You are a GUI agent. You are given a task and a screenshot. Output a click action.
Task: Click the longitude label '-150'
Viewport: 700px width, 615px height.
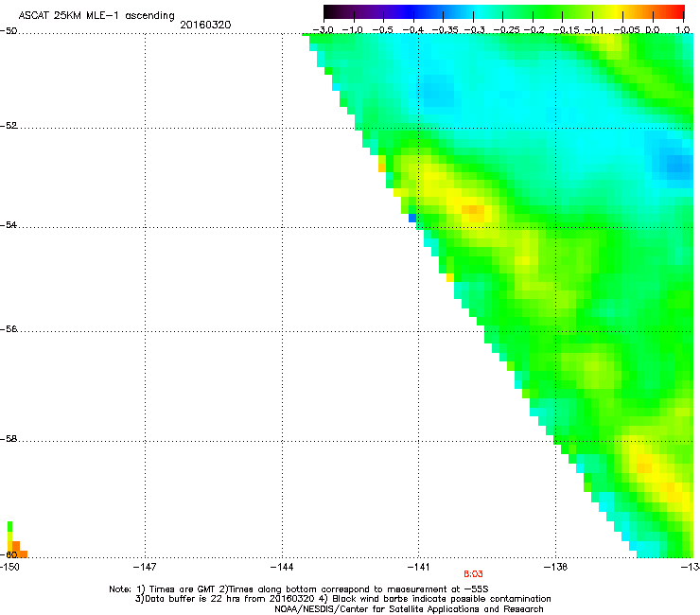pyautogui.click(x=9, y=567)
